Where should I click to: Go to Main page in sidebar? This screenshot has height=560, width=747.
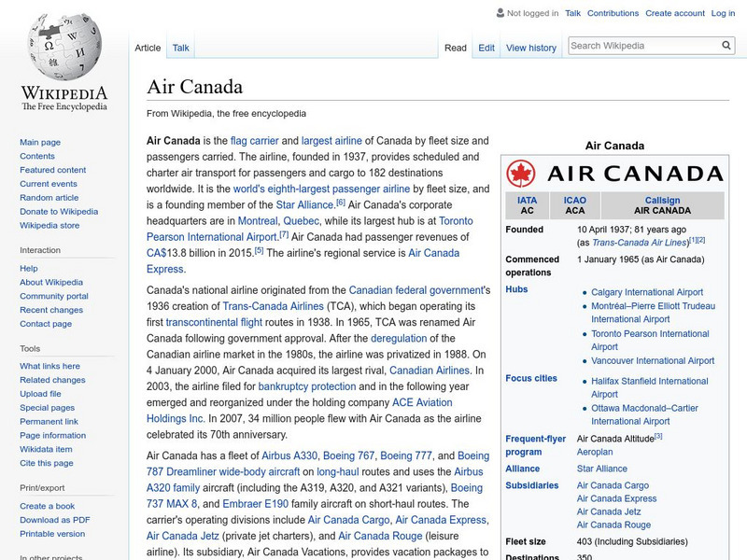click(40, 142)
